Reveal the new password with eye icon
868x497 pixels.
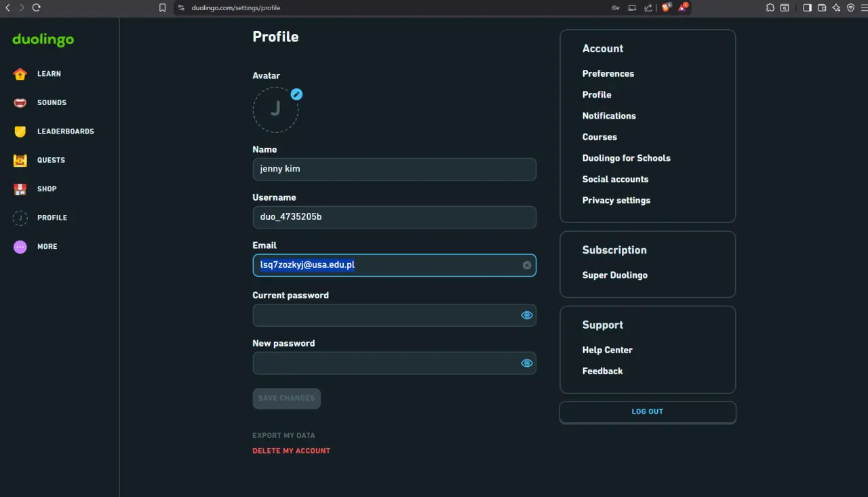(x=527, y=363)
